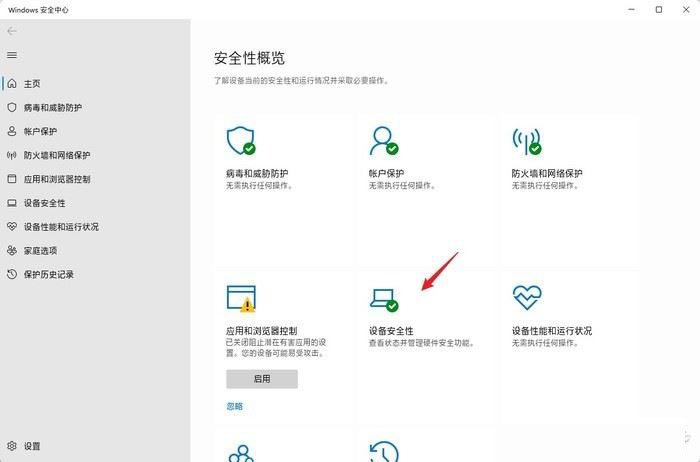Open the browser window warning icon in the 应用和浏览器控制 card
Image resolution: width=700 pixels, height=462 pixels.
pyautogui.click(x=242, y=298)
